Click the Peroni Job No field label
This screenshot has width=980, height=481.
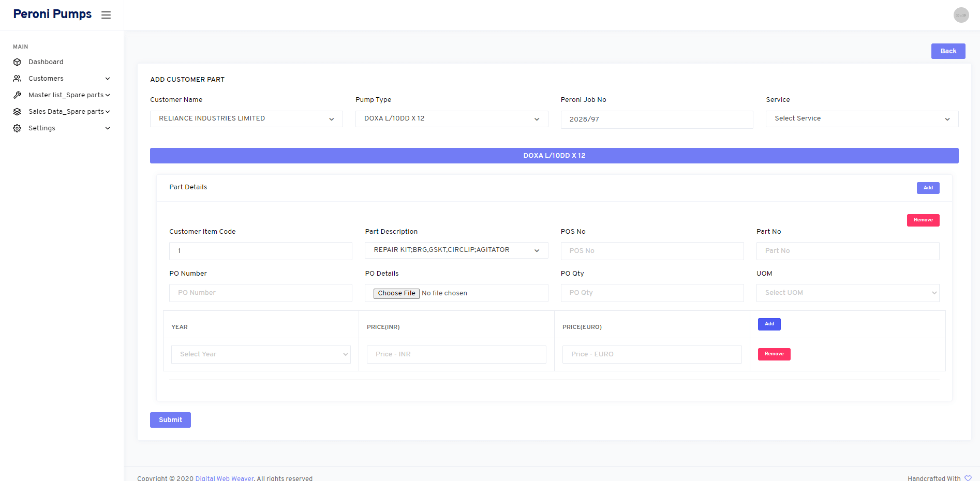(x=583, y=100)
